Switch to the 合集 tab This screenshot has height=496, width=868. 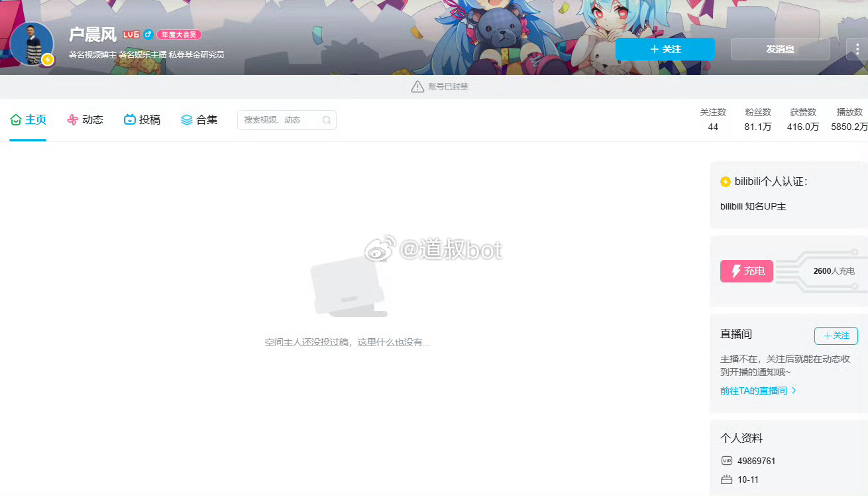pos(199,120)
